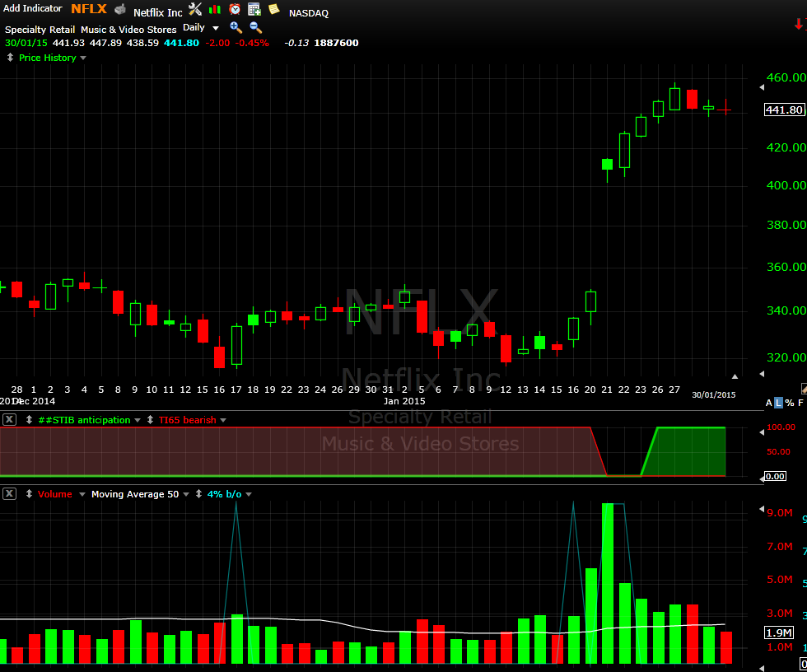This screenshot has width=807, height=672.
Task: Close the STIB anticipation indicator pane
Action: 9,419
